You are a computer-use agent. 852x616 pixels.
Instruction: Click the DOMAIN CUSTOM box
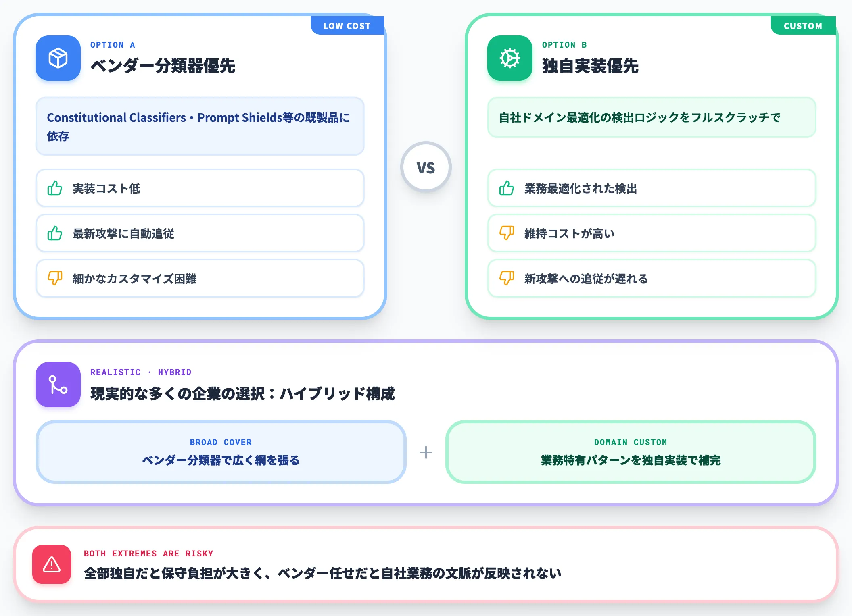tap(631, 452)
